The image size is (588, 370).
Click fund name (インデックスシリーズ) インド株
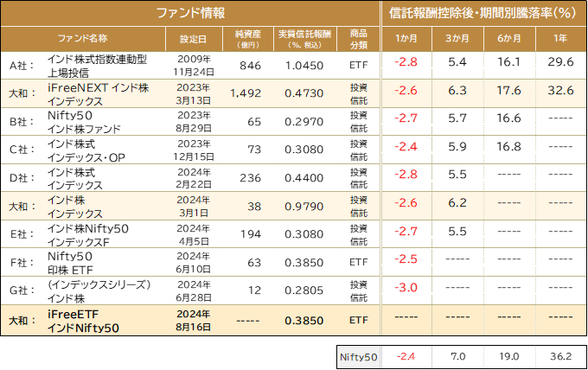pos(99,291)
